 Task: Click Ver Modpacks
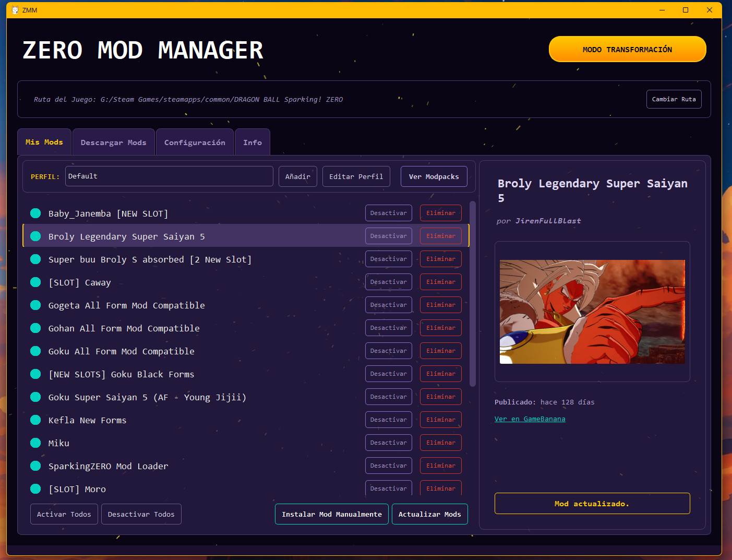pos(434,176)
